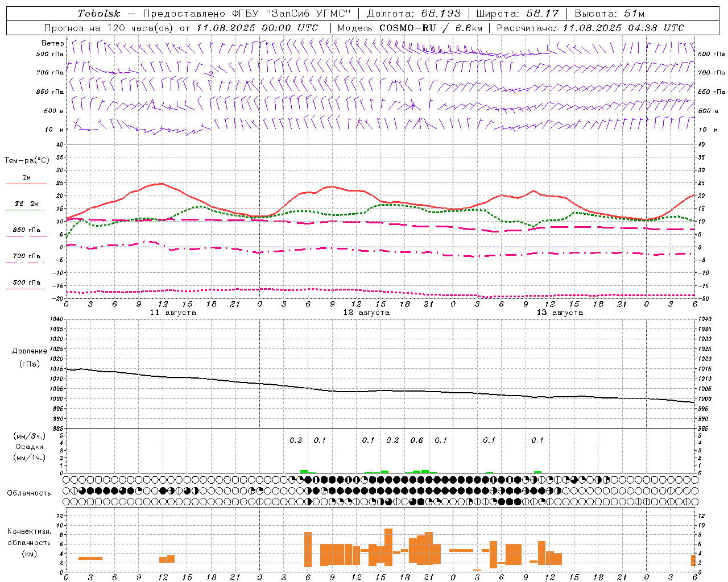The height and width of the screenshot is (582, 728).
Task: Click the '0.2' precipitation amount value
Action: point(392,440)
